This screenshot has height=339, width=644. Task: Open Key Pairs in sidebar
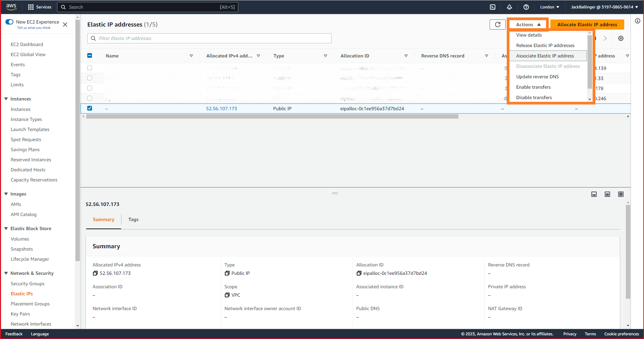[x=20, y=314]
